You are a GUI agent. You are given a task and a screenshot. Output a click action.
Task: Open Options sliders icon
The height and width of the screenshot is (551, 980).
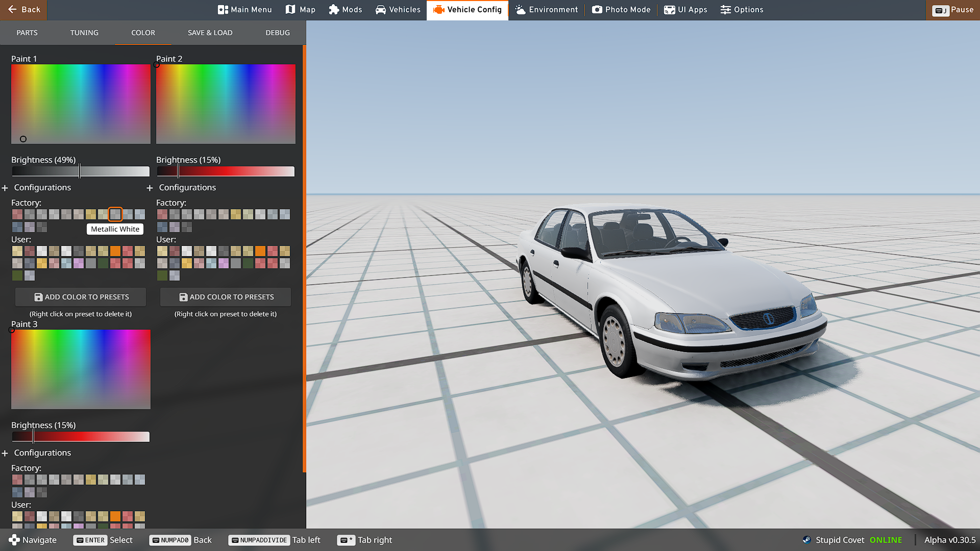coord(725,10)
